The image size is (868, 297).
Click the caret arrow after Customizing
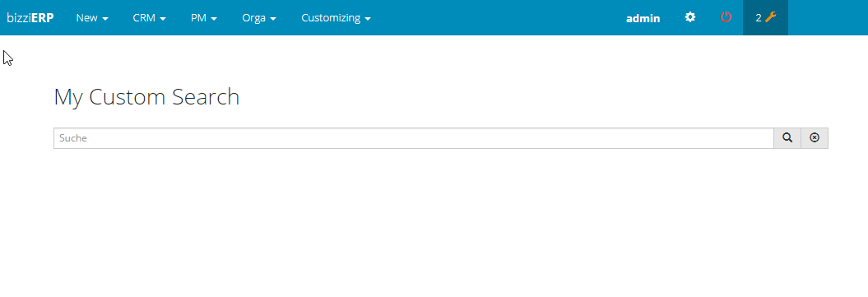click(368, 19)
